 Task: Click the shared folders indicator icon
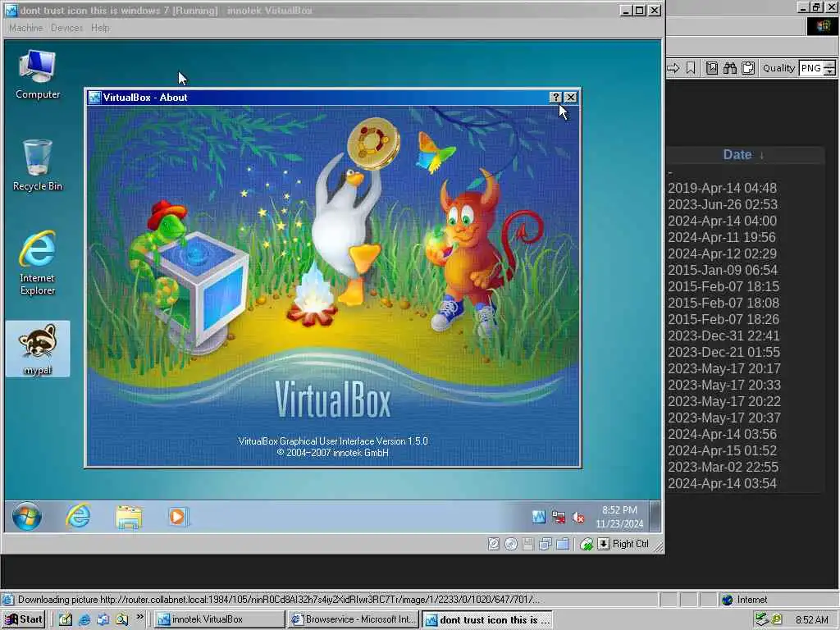(563, 545)
